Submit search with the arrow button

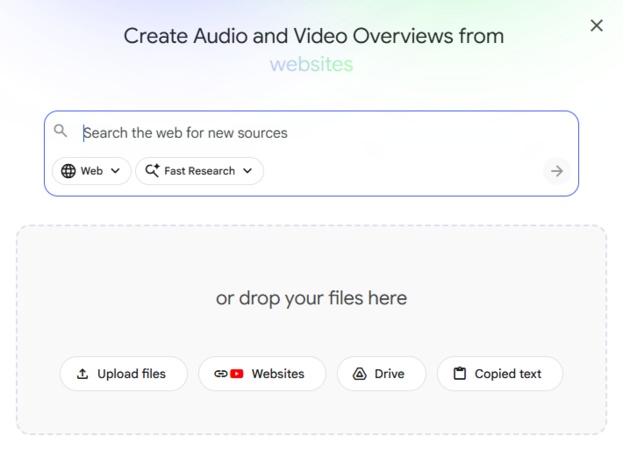point(557,171)
